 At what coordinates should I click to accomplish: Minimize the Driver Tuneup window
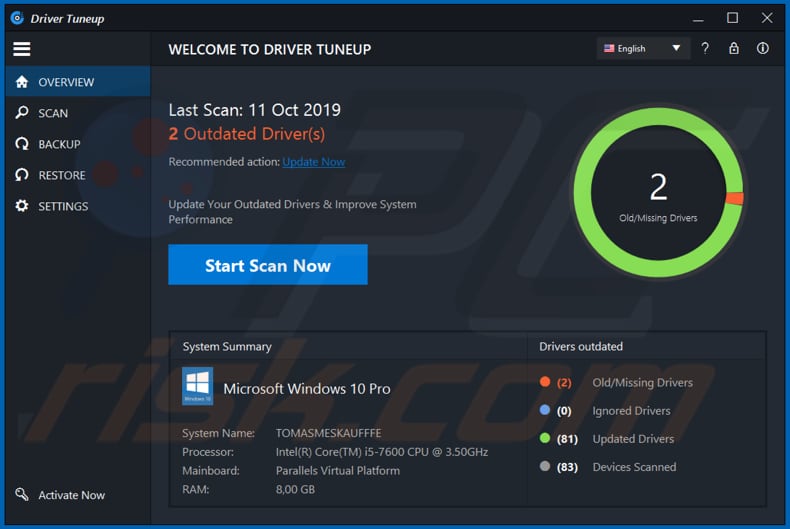pyautogui.click(x=698, y=19)
